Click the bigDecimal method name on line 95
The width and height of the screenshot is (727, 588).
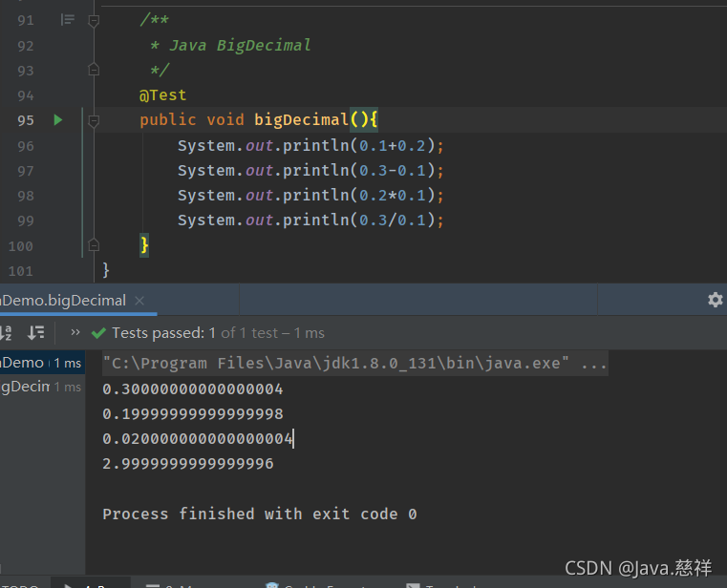click(301, 120)
